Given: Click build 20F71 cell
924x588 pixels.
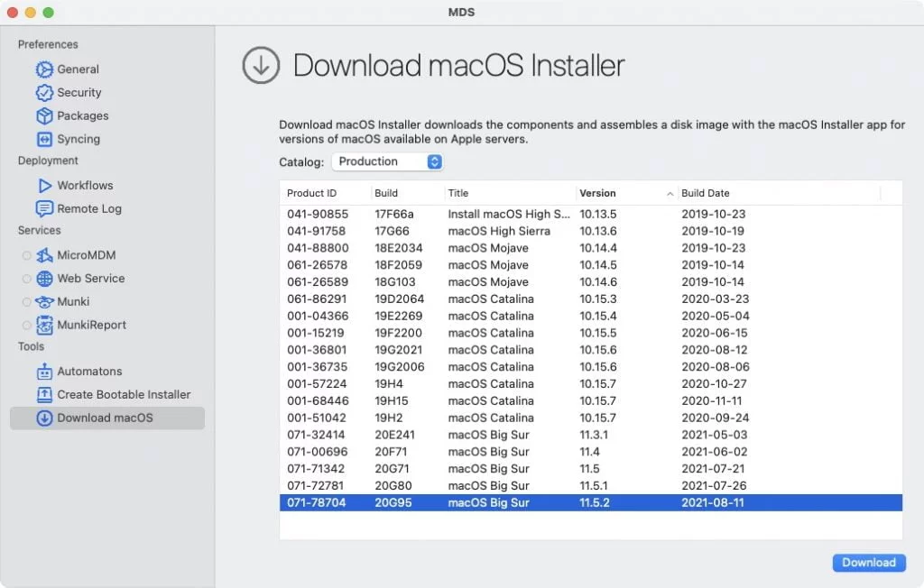Looking at the screenshot, I should 391,452.
